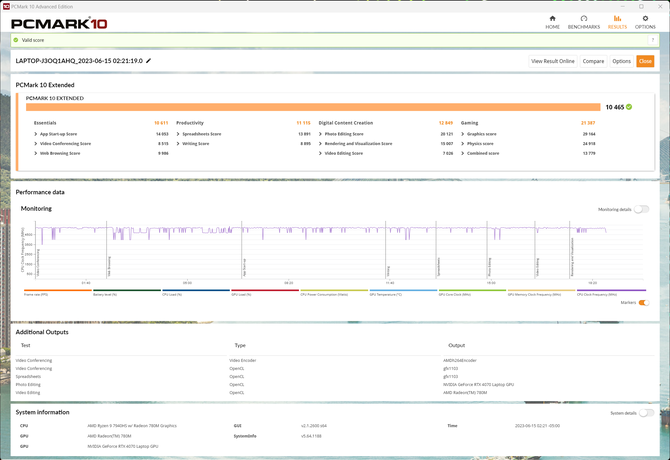Expand the App Start-up Score row

point(101,134)
